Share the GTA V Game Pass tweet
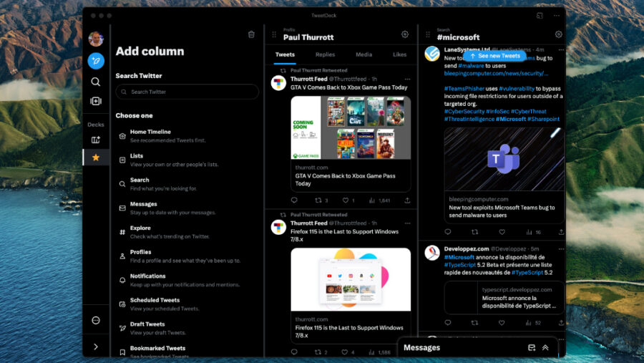 point(407,200)
